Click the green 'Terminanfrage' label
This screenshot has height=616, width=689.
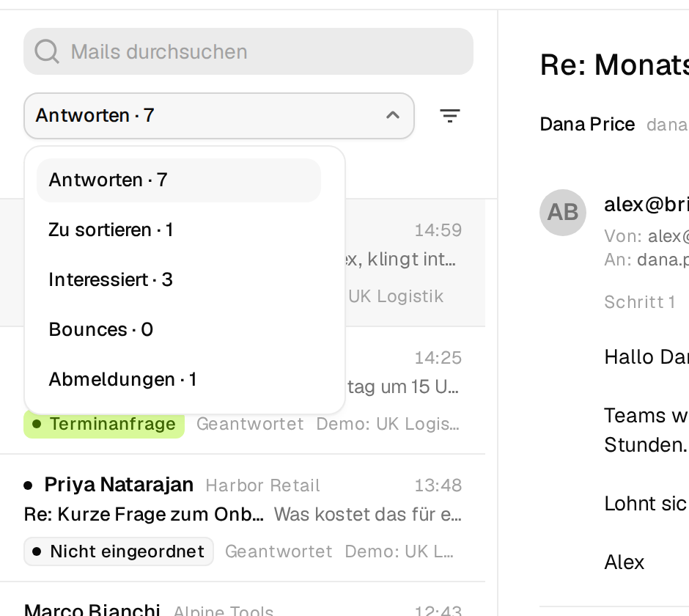point(104,424)
